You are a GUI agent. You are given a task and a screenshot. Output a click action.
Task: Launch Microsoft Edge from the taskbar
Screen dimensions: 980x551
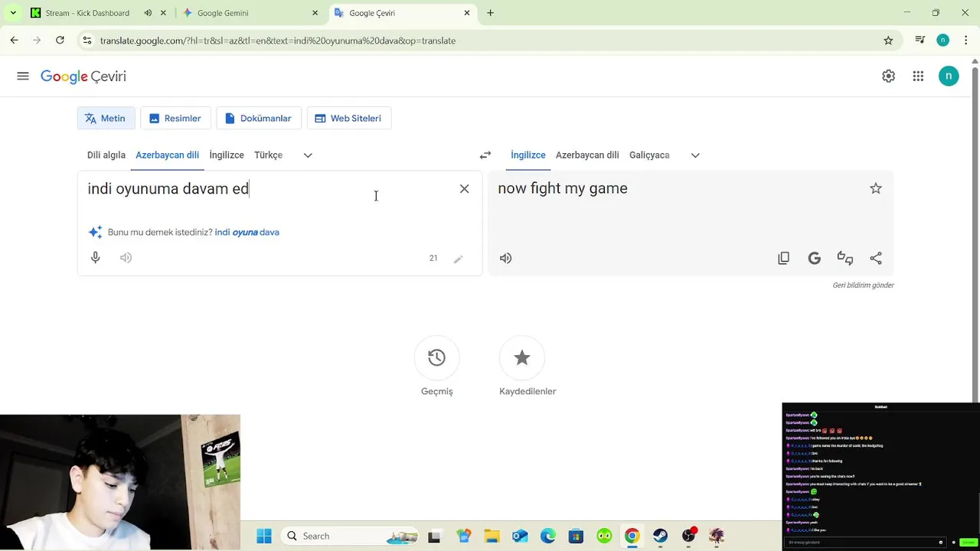coord(548,536)
